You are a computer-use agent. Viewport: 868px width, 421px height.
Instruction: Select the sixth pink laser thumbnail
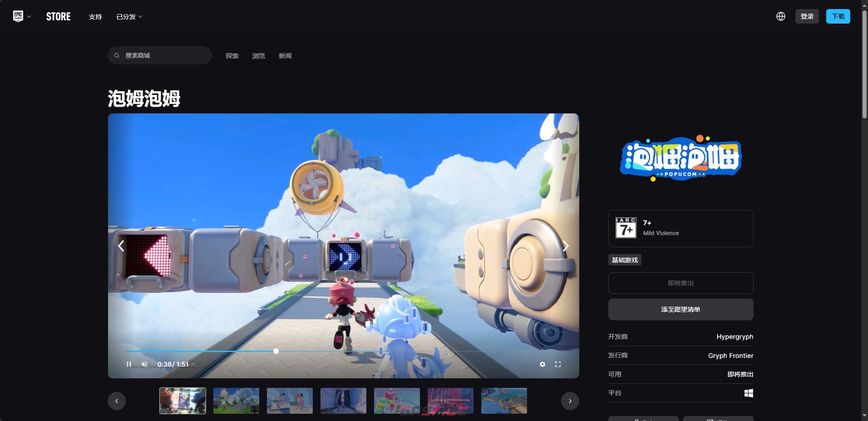click(x=450, y=401)
